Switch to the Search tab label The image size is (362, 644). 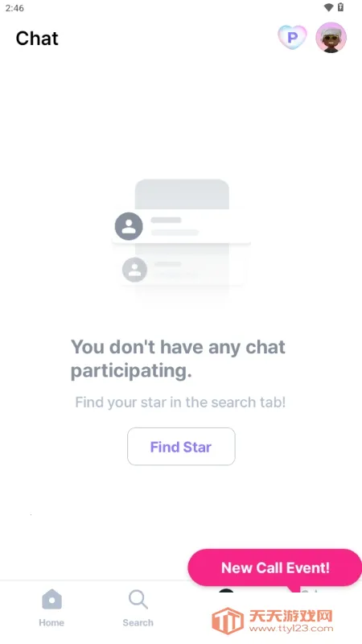tap(138, 622)
